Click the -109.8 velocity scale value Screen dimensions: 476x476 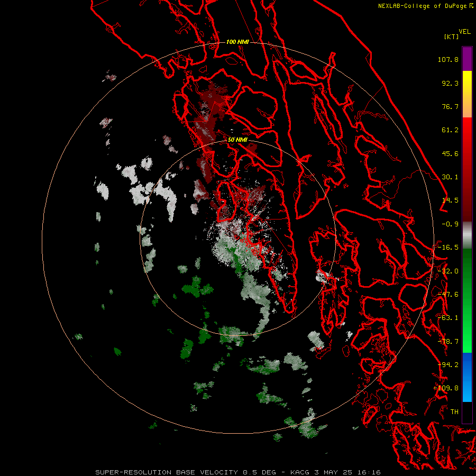click(x=446, y=388)
